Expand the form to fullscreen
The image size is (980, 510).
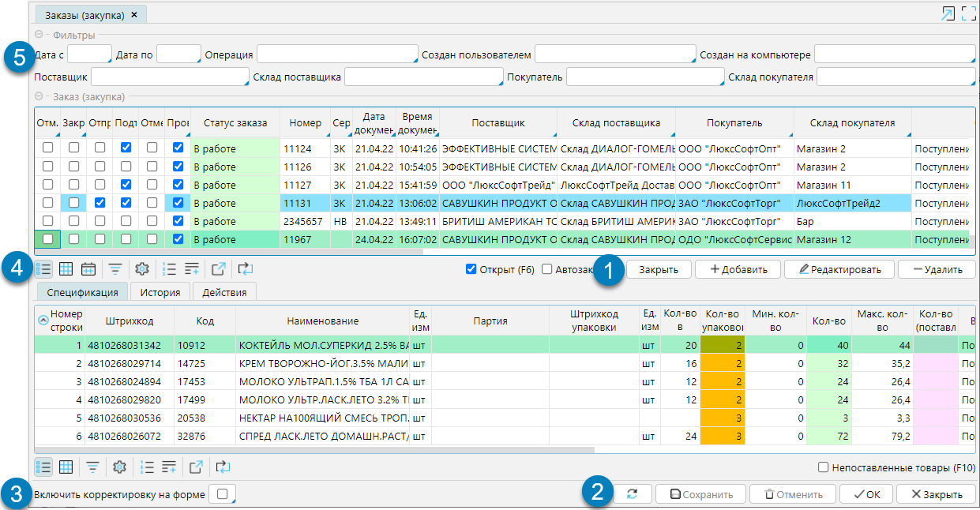pos(968,14)
